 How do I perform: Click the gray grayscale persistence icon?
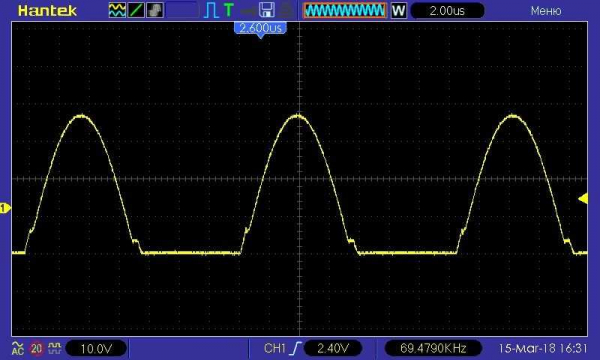coord(155,10)
